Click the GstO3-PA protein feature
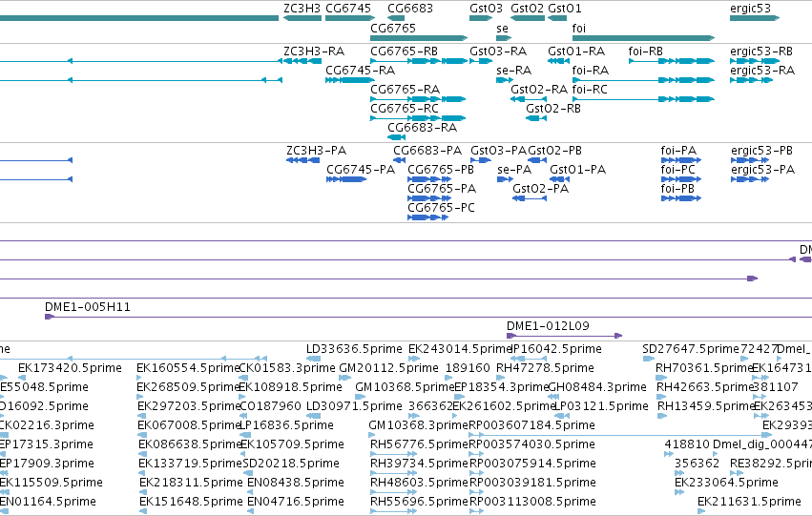This screenshot has width=812, height=516. coord(481,160)
